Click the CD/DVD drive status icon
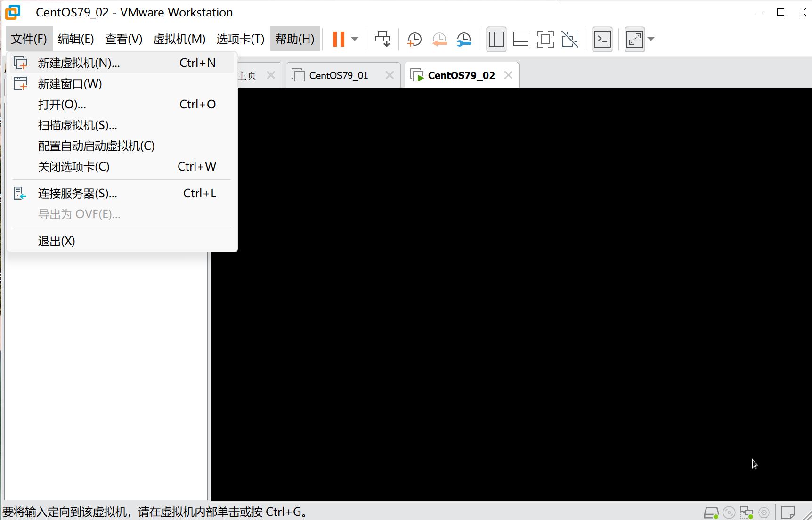The height and width of the screenshot is (520, 812). (x=729, y=512)
